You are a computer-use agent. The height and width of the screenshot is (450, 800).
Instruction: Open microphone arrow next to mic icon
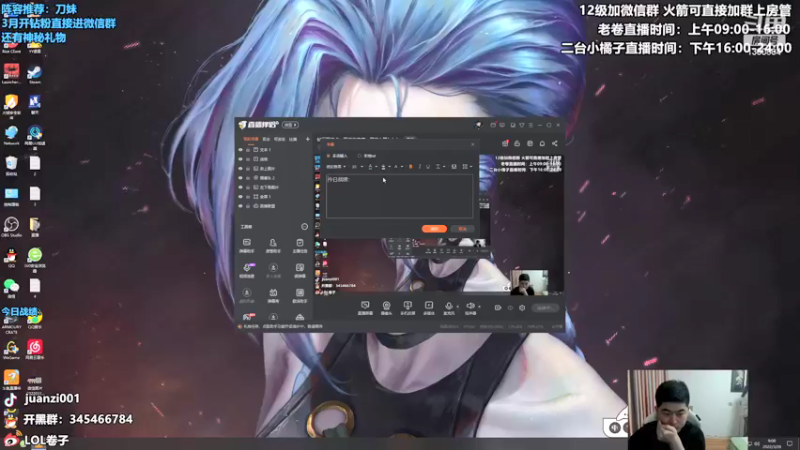click(x=458, y=306)
